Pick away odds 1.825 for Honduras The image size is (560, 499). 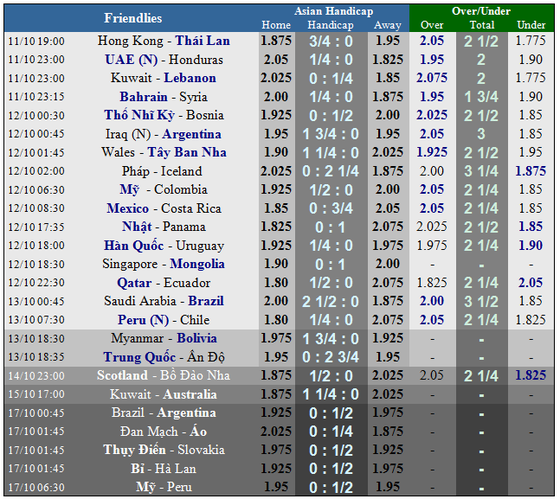[x=388, y=59]
